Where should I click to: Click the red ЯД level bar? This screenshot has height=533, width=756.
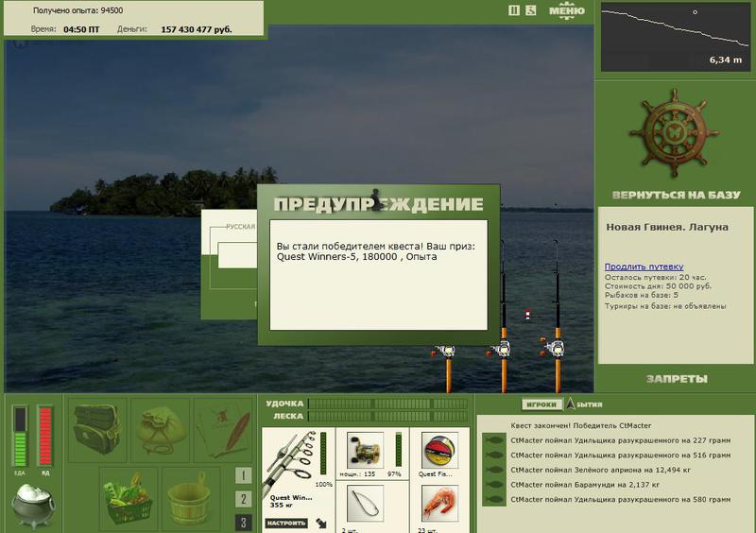(x=44, y=436)
